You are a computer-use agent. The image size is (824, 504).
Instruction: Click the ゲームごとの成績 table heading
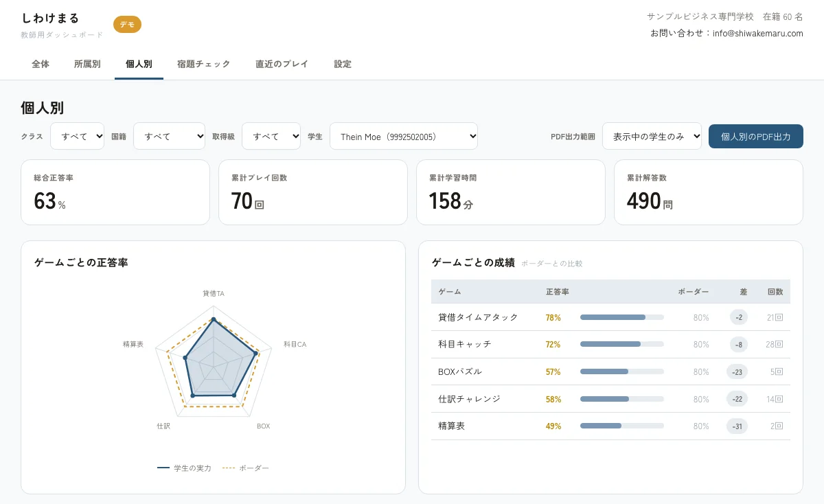(x=473, y=262)
